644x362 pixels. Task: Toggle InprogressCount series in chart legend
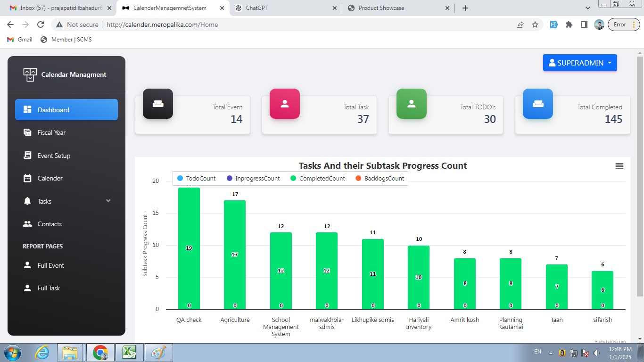coord(253,179)
